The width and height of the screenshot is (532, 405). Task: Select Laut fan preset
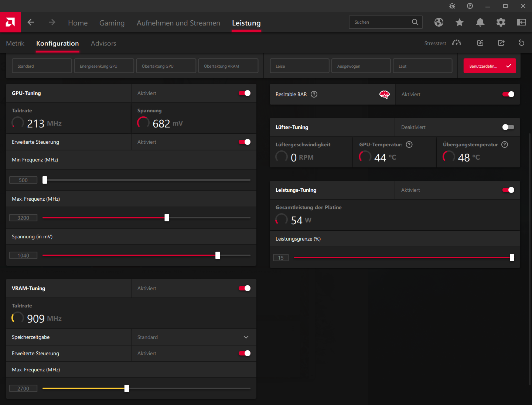tap(422, 66)
